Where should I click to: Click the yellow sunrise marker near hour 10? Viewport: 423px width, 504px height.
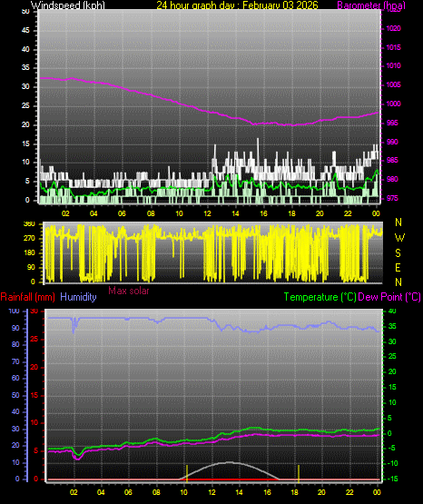click(187, 474)
